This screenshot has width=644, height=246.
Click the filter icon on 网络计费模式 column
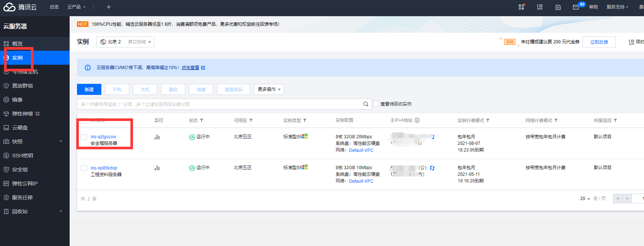tap(556, 120)
